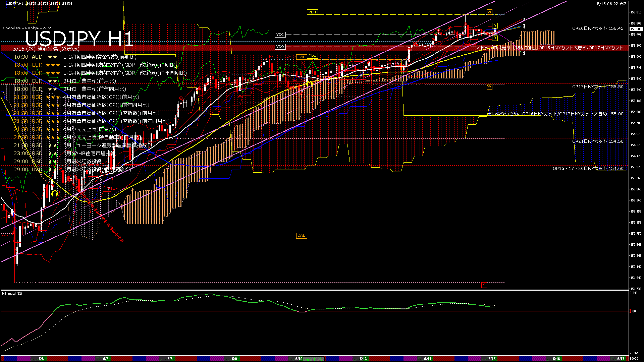Click the OP16・17・20日NYカット 154.00 label
This screenshot has width=644, height=362.
(588, 168)
